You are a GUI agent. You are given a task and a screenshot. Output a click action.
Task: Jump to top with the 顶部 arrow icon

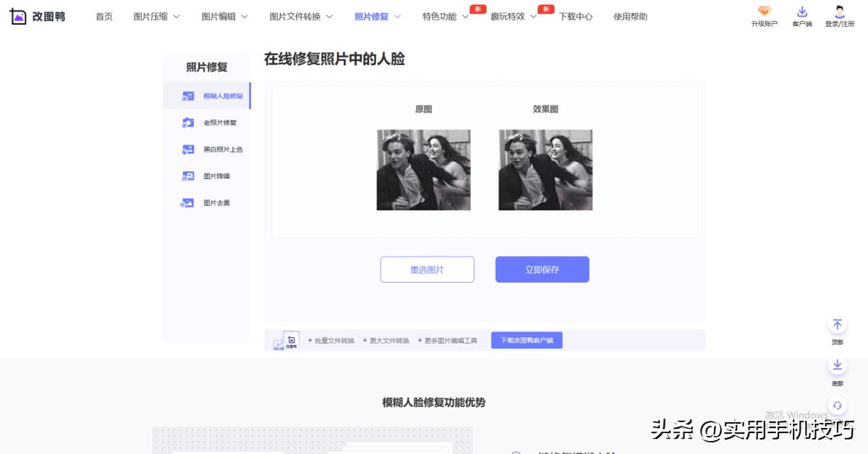click(x=837, y=324)
